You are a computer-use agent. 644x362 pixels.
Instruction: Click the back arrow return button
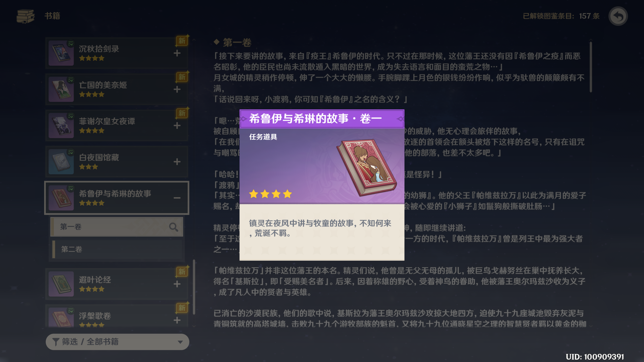click(618, 16)
